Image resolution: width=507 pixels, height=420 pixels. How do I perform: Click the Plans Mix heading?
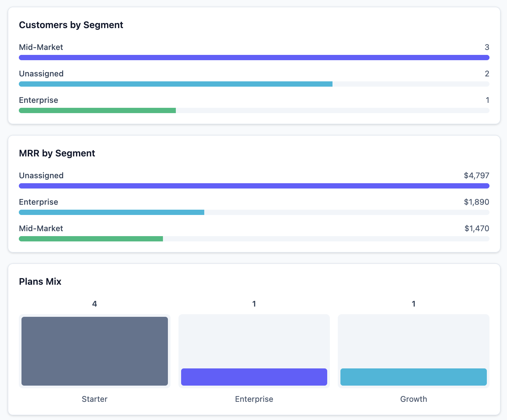coord(40,282)
